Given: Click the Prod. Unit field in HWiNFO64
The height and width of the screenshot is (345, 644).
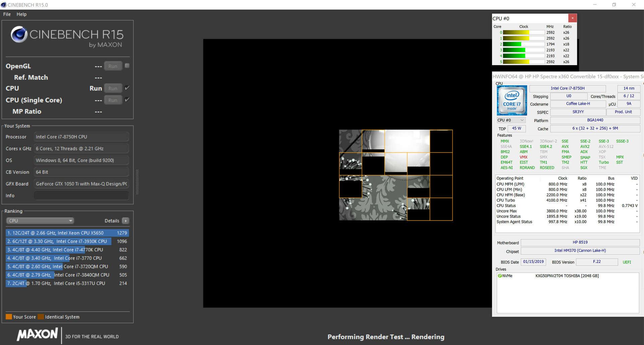Looking at the screenshot, I should coord(623,112).
